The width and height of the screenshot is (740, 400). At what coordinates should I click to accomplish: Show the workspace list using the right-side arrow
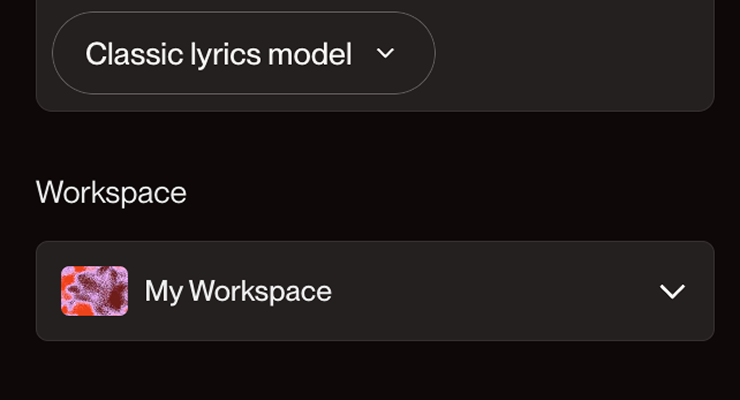[x=672, y=292]
